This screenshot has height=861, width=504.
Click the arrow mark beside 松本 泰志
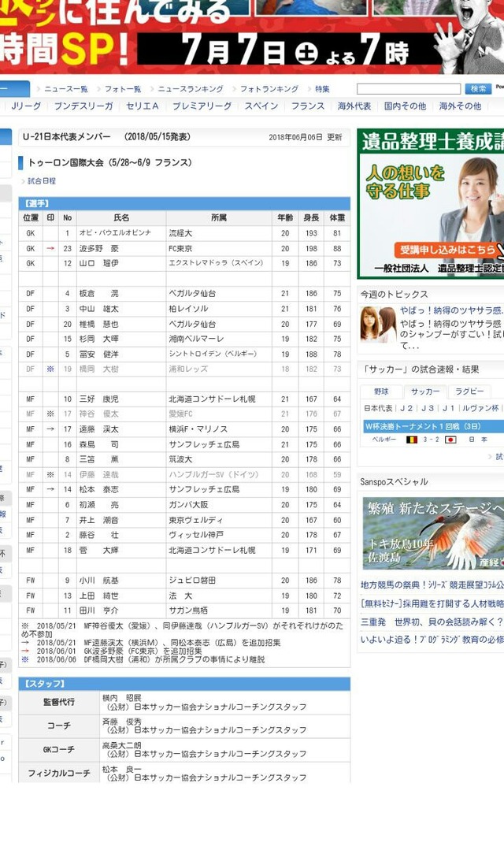tap(50, 489)
